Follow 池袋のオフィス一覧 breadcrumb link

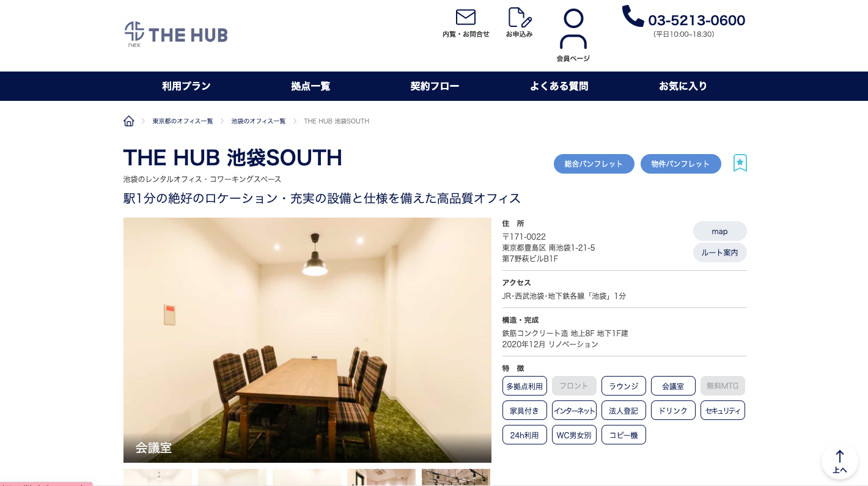point(259,121)
